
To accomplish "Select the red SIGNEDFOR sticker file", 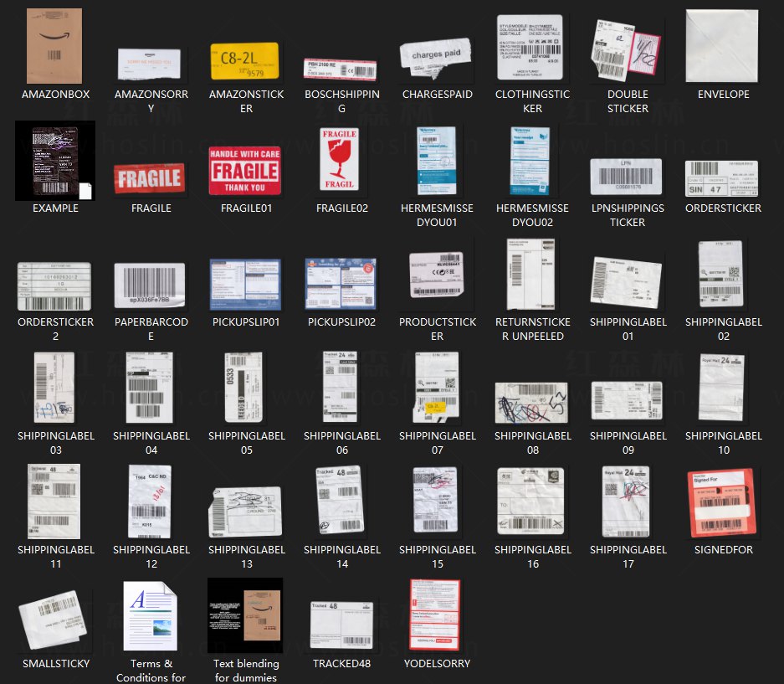I will (x=721, y=503).
